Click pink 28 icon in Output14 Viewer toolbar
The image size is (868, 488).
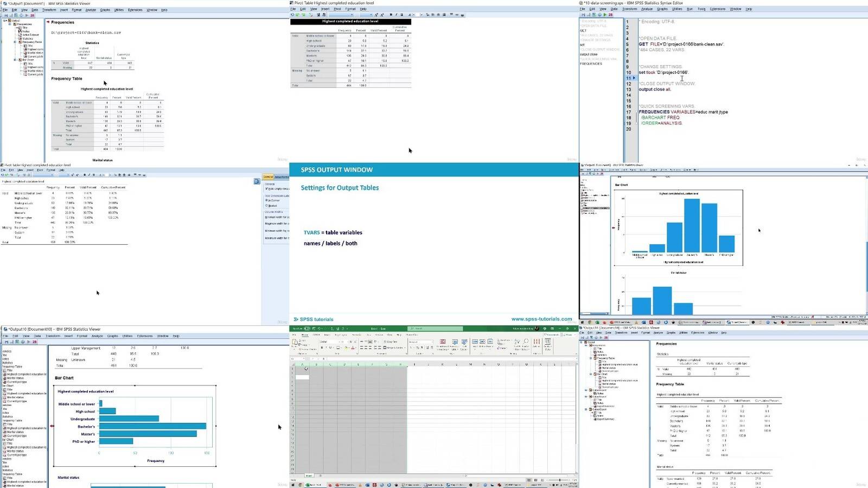605,338
